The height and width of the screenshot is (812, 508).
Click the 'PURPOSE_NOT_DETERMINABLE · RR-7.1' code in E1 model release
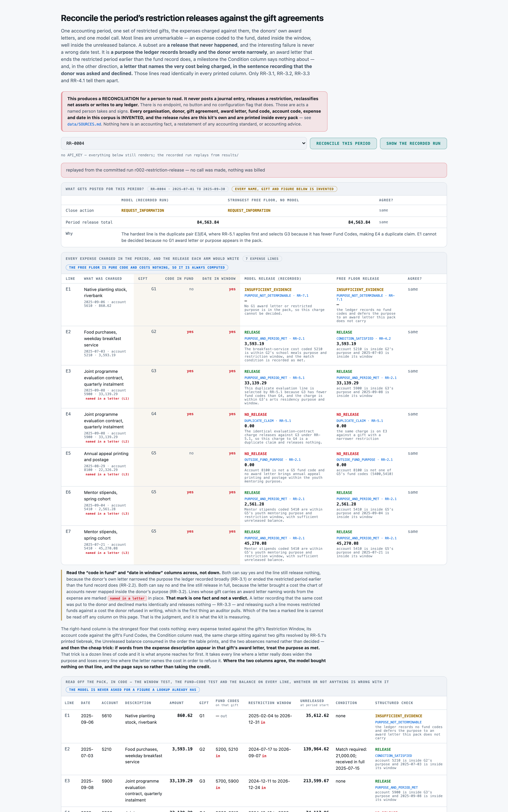pyautogui.click(x=276, y=296)
